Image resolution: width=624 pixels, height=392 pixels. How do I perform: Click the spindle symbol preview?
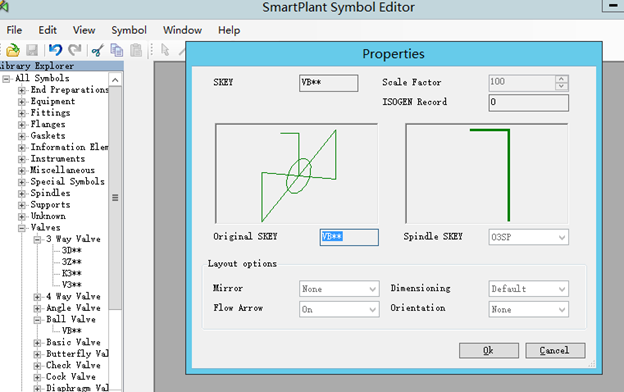click(x=487, y=174)
